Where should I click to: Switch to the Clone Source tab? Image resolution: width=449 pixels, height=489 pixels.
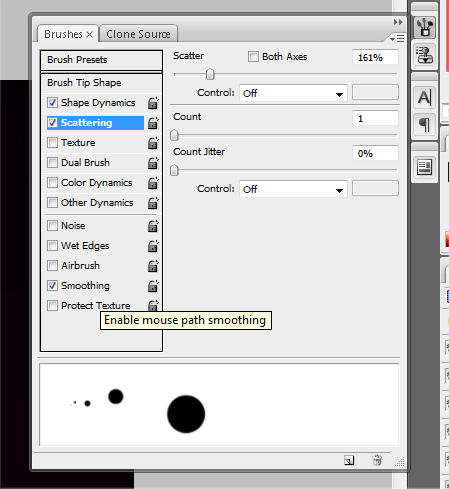(x=138, y=34)
